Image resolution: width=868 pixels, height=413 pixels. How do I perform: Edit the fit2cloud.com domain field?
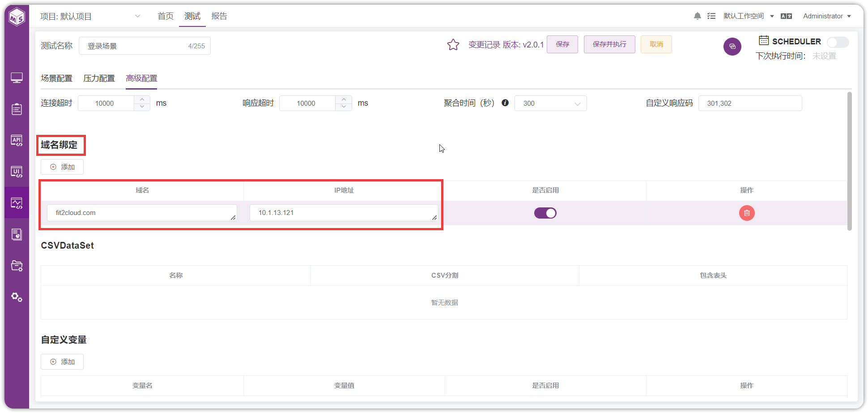tap(142, 213)
